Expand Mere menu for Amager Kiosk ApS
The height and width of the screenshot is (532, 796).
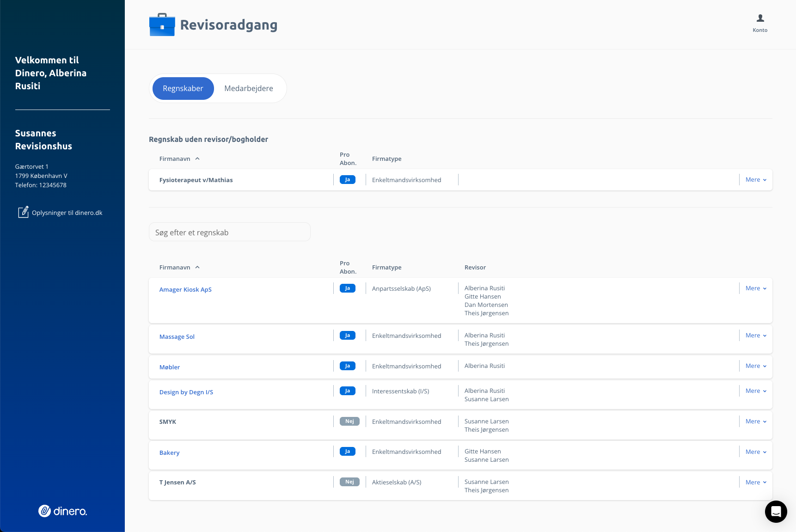pos(755,288)
